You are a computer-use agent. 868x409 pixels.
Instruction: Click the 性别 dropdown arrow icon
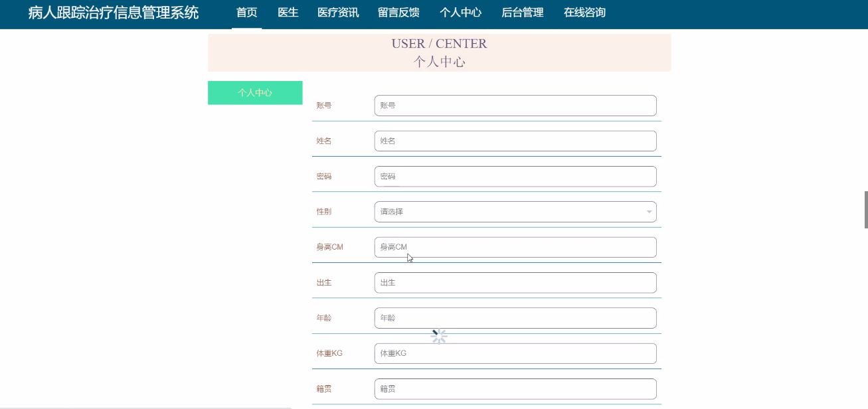(649, 212)
